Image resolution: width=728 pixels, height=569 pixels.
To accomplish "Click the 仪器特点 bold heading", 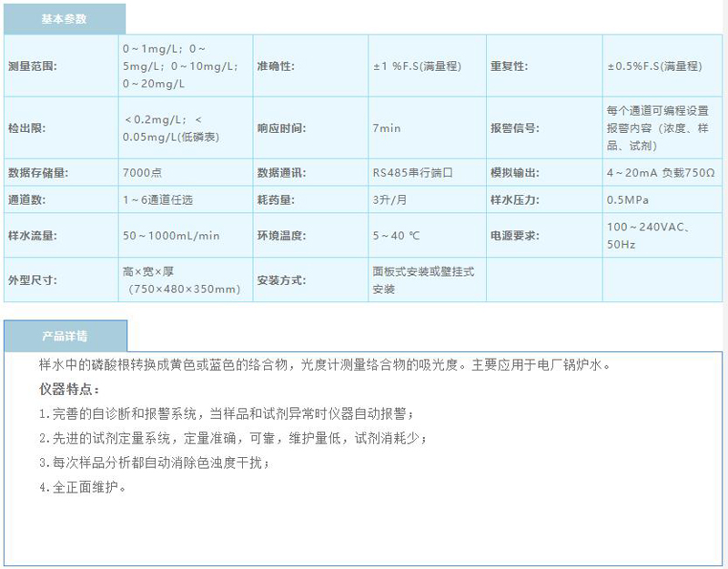I will (69, 389).
